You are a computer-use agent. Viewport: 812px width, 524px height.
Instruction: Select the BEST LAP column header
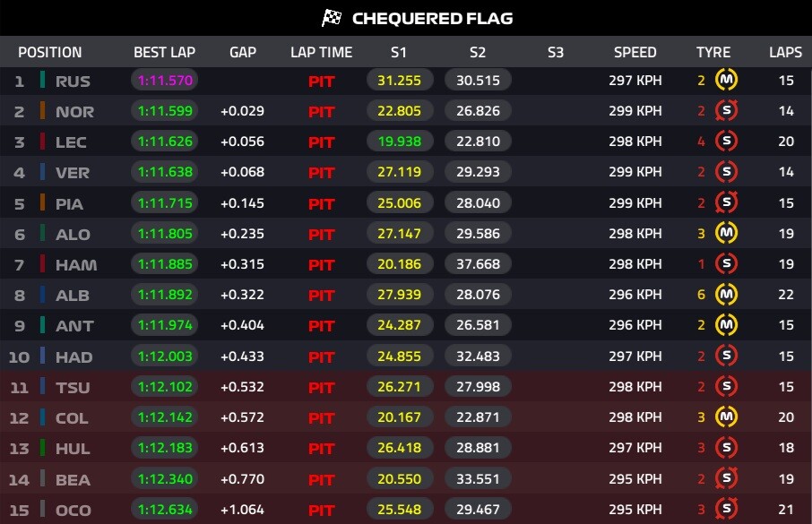pos(164,52)
